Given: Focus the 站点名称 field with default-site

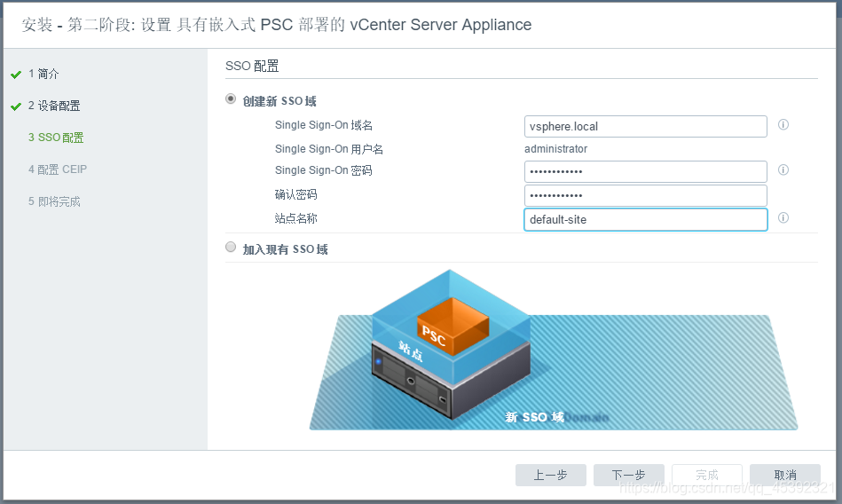Looking at the screenshot, I should coord(645,220).
